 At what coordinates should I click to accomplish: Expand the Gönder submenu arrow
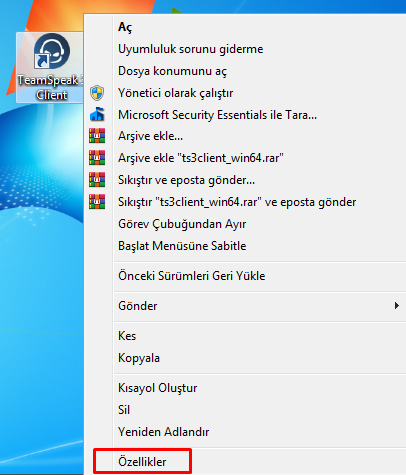pos(396,306)
